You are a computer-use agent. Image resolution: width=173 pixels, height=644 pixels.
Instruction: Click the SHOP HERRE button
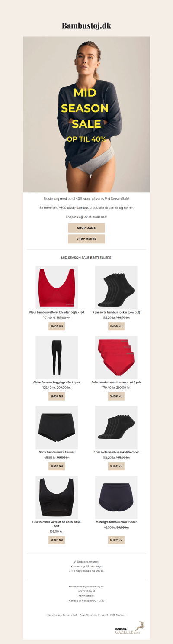(x=86, y=239)
